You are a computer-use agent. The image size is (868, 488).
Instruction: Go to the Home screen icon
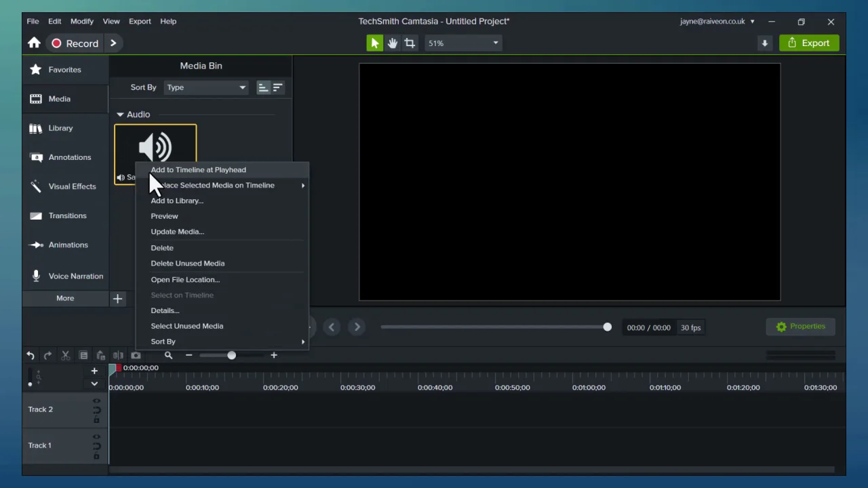34,43
